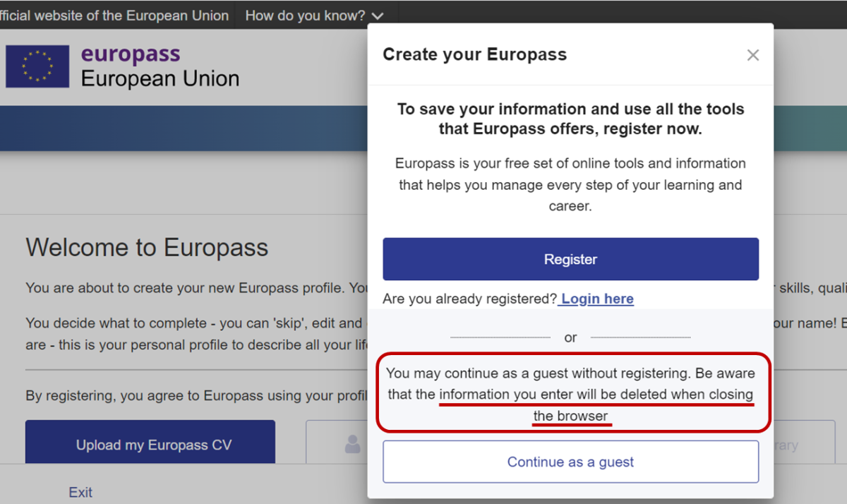Click the partially hidden button ending in 'rary'

point(803,445)
